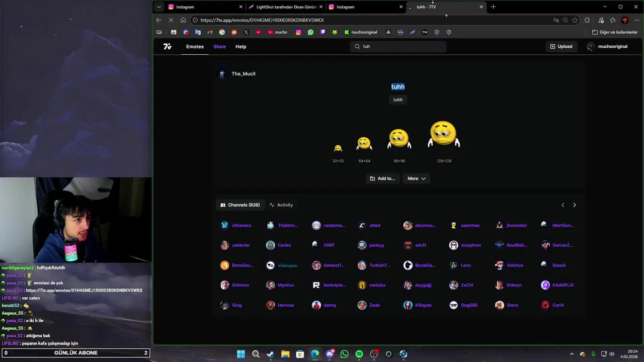
Task: Click the browser home icon
Action: click(x=183, y=20)
